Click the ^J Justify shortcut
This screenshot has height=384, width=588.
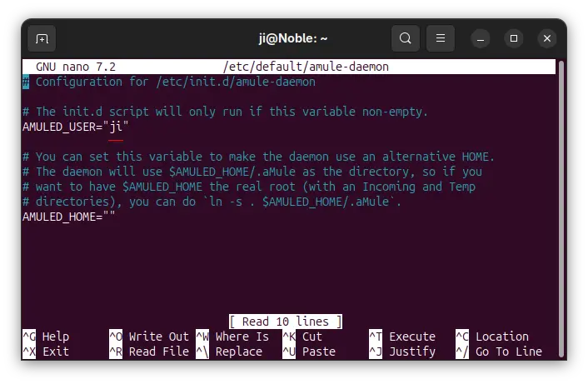click(x=402, y=352)
